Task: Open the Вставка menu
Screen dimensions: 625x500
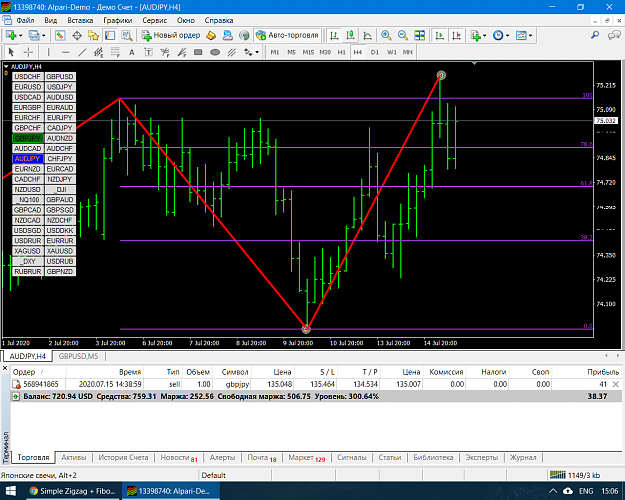Action: coord(80,20)
